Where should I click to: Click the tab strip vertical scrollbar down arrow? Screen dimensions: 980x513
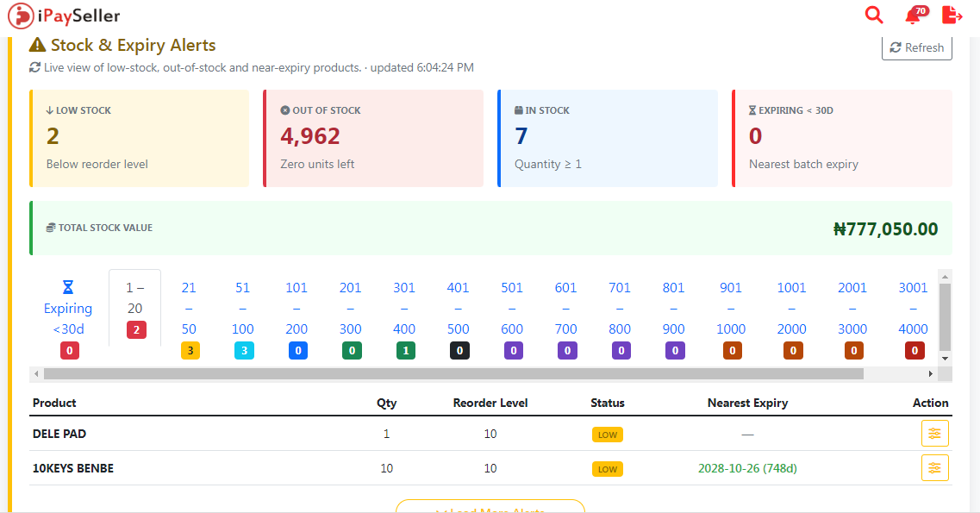(x=945, y=359)
